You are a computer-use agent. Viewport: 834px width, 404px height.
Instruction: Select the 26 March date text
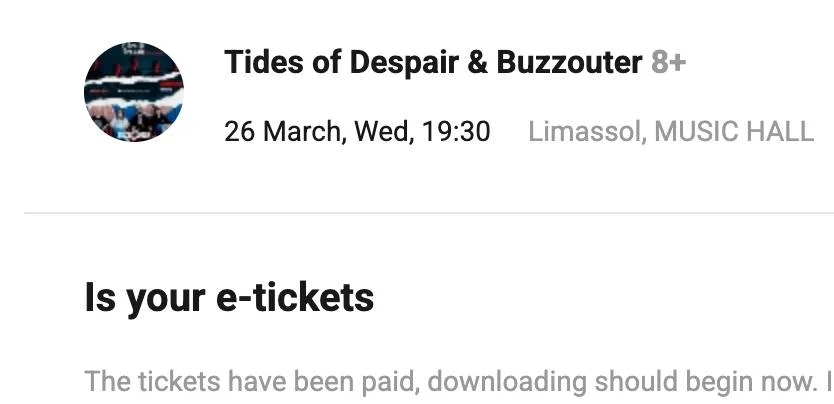280,131
